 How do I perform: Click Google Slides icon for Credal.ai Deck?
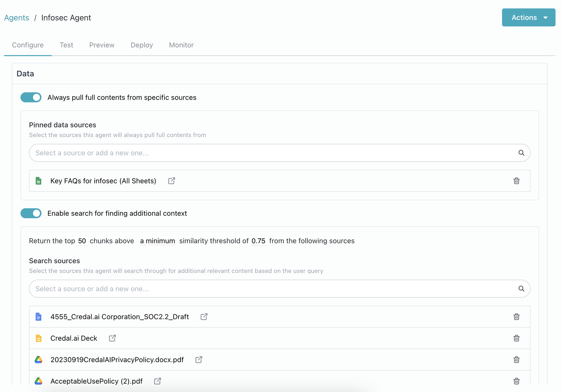39,338
